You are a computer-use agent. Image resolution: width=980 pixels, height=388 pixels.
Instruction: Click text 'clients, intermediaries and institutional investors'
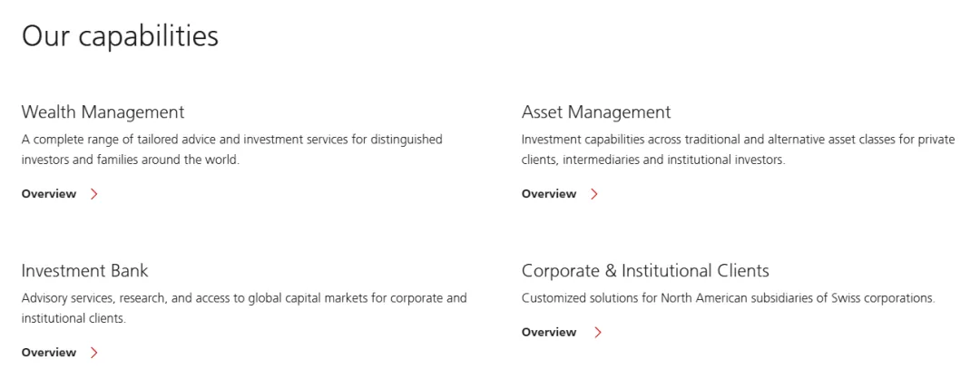pos(652,160)
